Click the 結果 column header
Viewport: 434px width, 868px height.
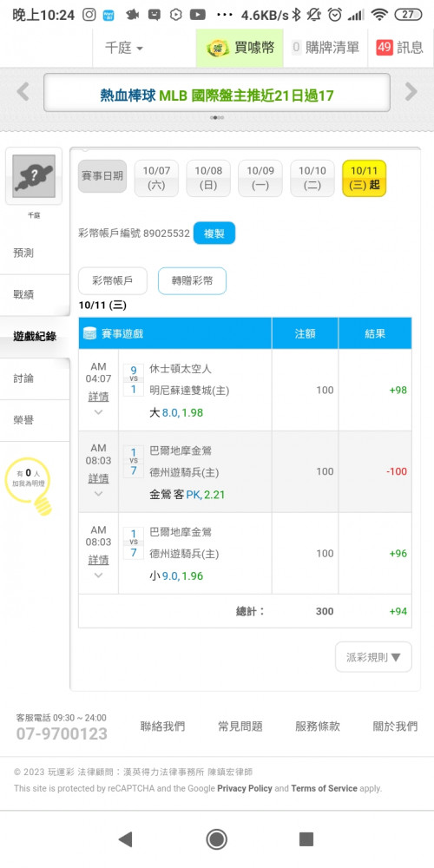point(375,333)
